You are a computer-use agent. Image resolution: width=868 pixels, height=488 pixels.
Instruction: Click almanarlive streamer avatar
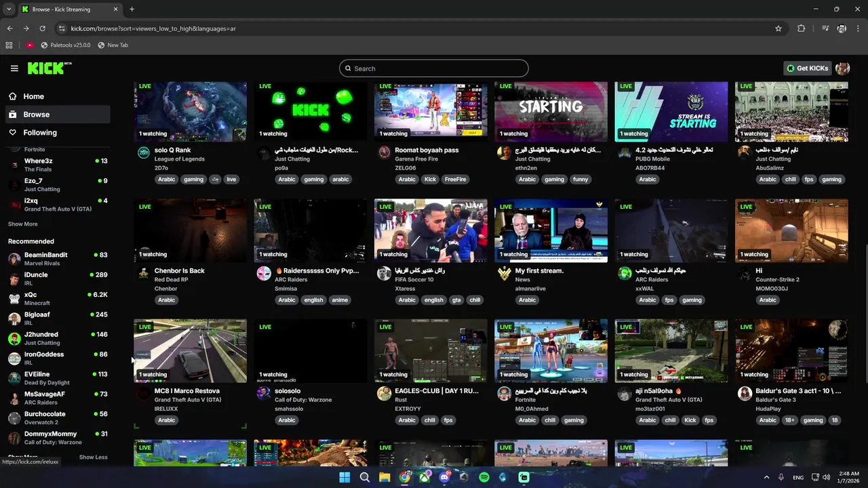pos(504,273)
